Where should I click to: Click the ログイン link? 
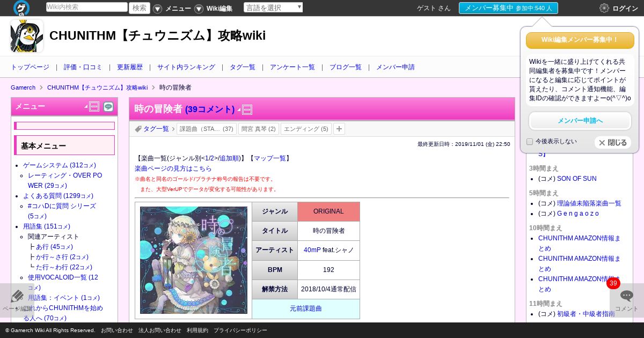point(625,9)
